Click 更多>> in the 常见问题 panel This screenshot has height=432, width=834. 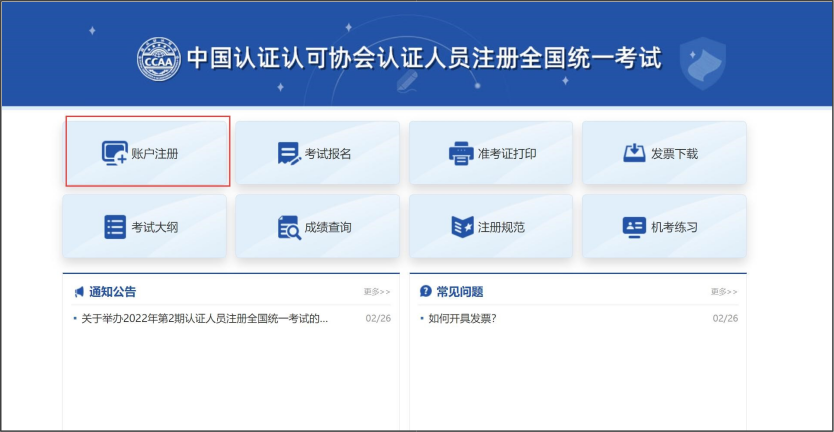[x=724, y=292]
